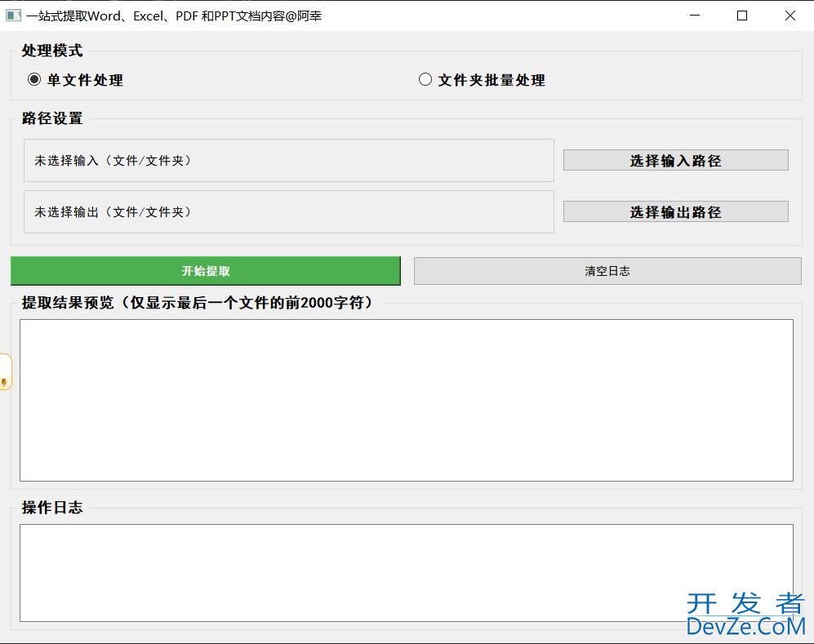Click the DevZe.CoM watermark logo
814x644 pixels.
coord(745,615)
